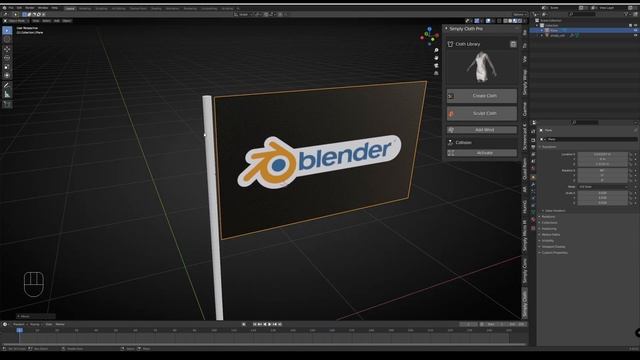
Task: Open the Object Mode dropdown
Action: click(16, 20)
